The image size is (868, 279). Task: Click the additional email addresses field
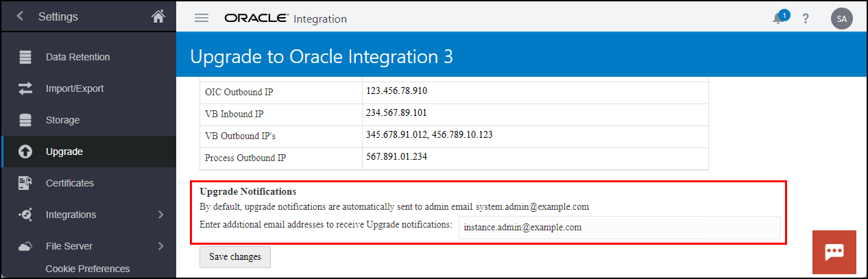tap(620, 228)
